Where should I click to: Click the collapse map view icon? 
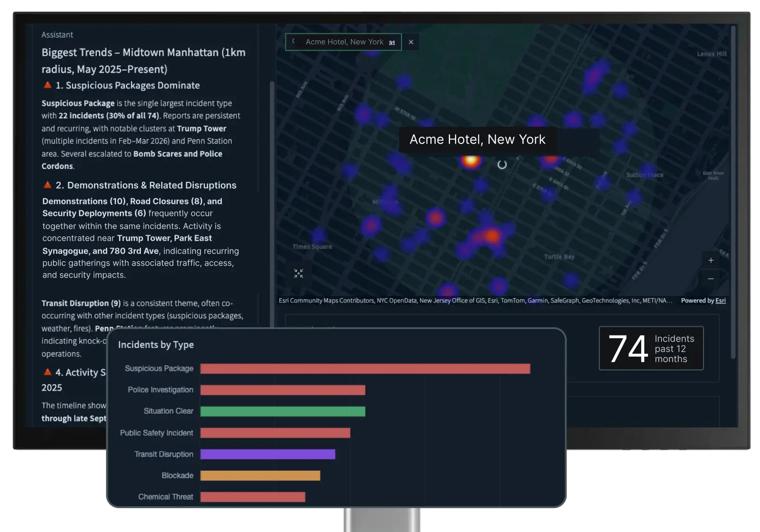point(298,274)
